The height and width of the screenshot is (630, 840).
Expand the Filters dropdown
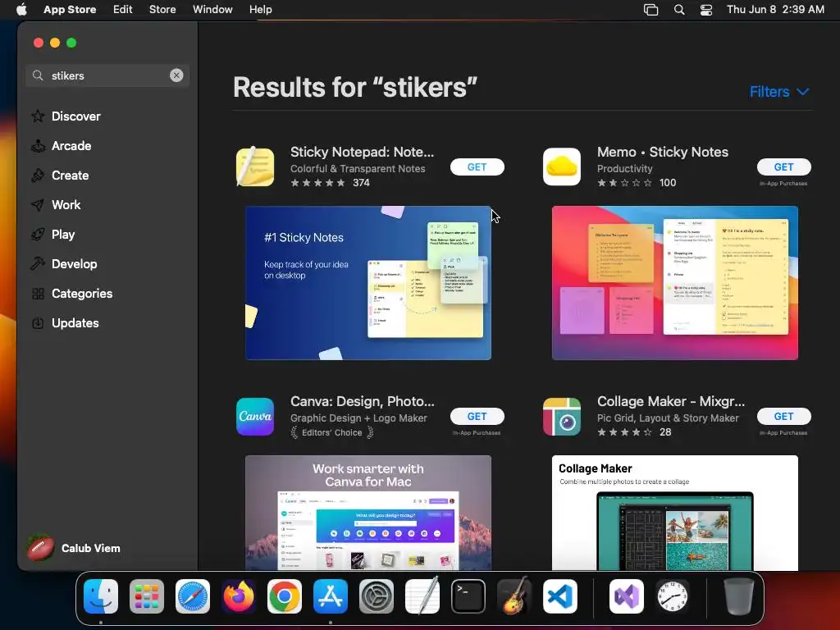pyautogui.click(x=779, y=92)
